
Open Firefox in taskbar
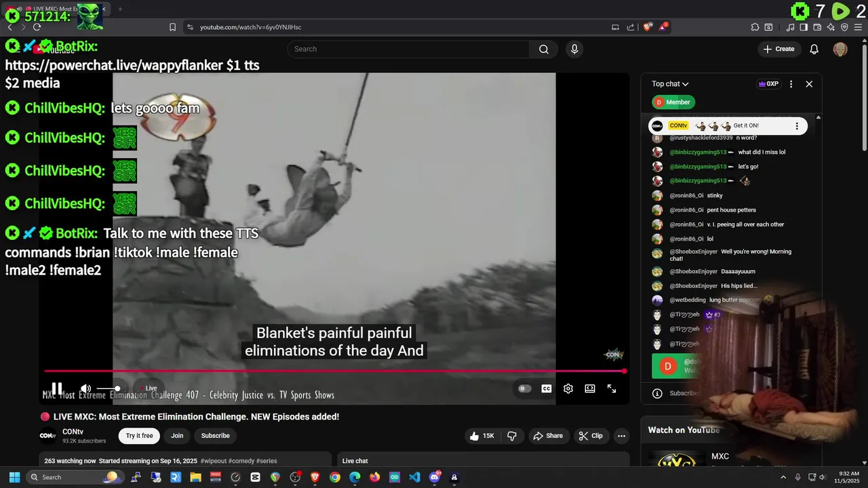pyautogui.click(x=375, y=477)
